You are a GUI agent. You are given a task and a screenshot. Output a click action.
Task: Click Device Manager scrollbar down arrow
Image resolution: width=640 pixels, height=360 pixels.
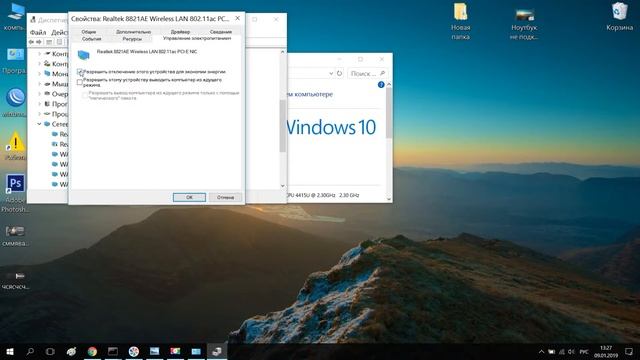282,186
